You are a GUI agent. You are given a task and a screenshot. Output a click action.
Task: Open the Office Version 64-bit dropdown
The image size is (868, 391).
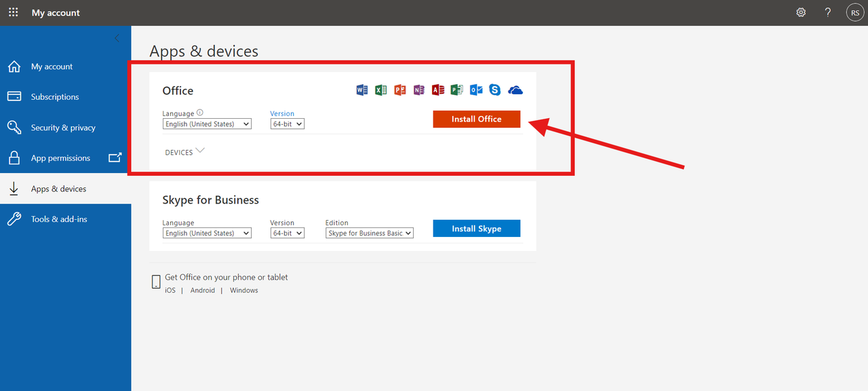coord(288,124)
